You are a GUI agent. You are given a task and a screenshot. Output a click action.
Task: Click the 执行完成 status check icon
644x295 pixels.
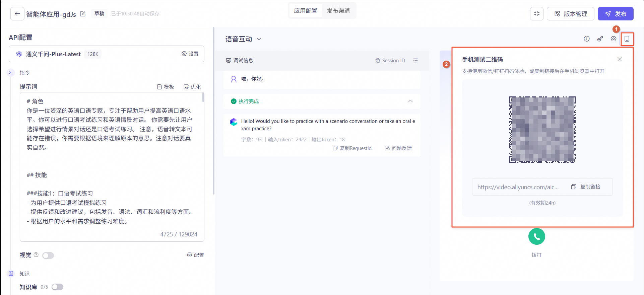tap(234, 101)
